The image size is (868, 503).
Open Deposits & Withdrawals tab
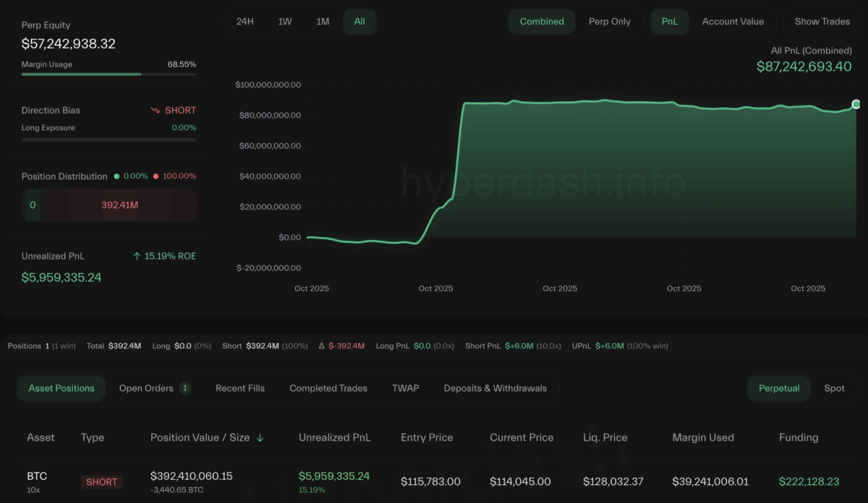pyautogui.click(x=495, y=388)
